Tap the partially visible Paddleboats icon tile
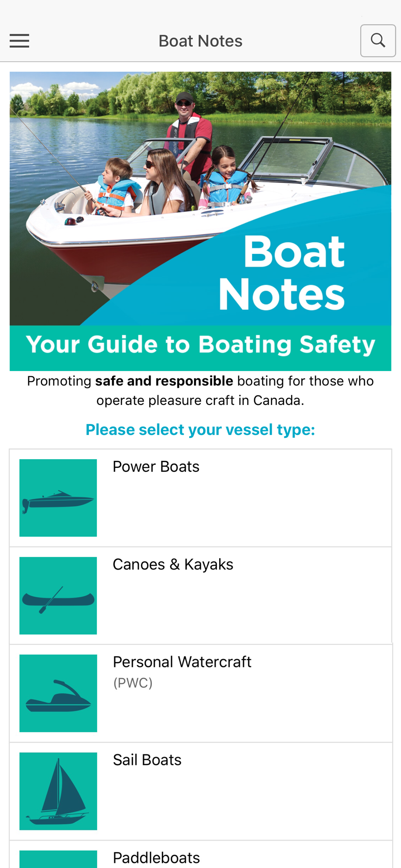The width and height of the screenshot is (401, 868). coord(58,860)
